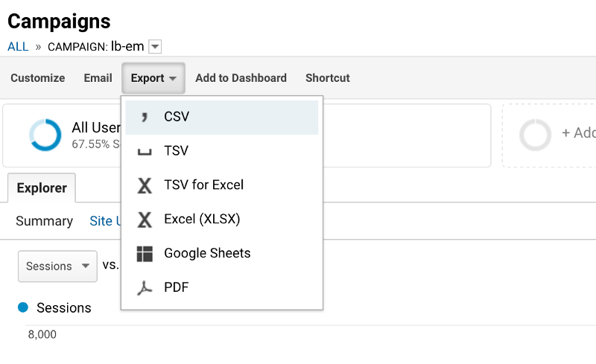Click the TSV for Excel X icon

[x=145, y=185]
